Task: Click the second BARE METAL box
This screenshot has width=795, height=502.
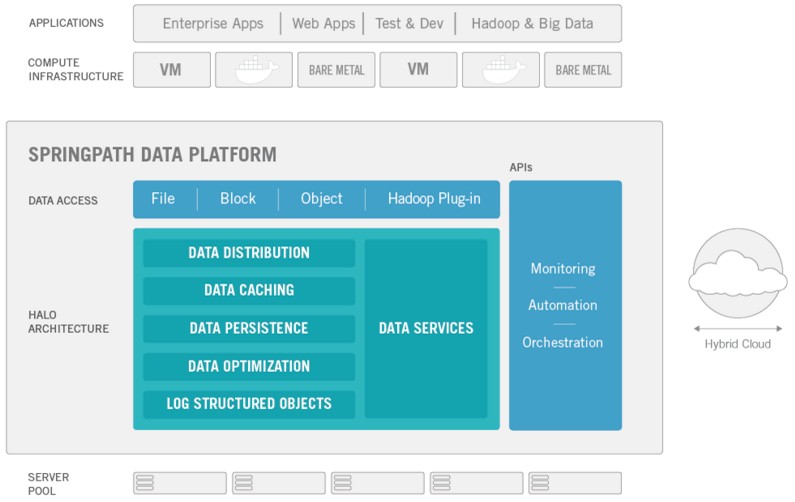Action: click(x=583, y=70)
